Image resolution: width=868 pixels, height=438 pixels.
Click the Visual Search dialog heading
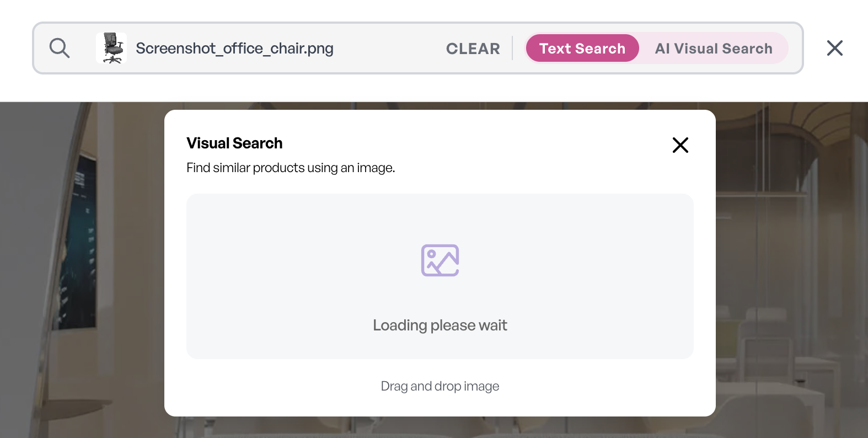234,143
